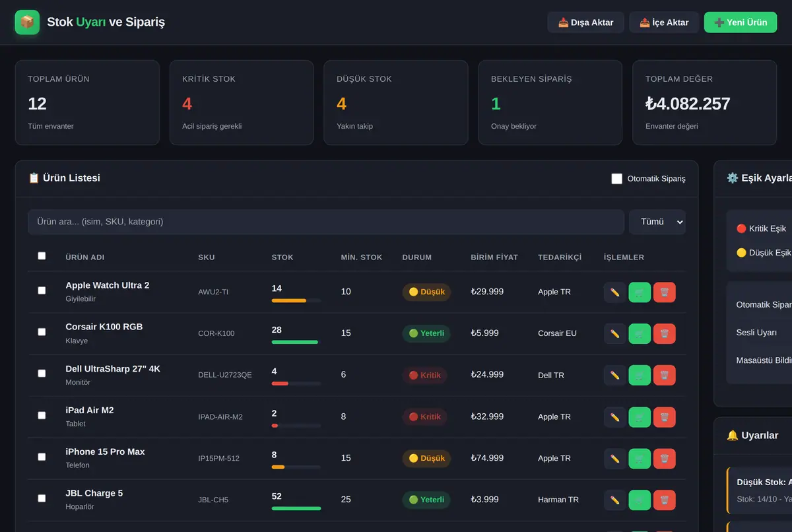The height and width of the screenshot is (532, 792).
Task: Order stock for Apple Watch Ultra 2
Action: [640, 292]
